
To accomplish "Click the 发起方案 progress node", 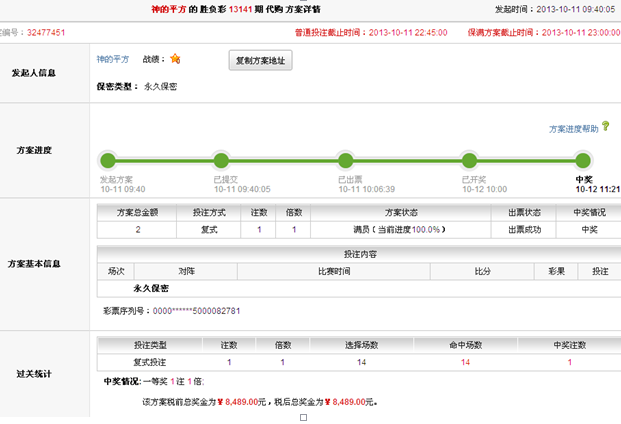I will pos(108,160).
